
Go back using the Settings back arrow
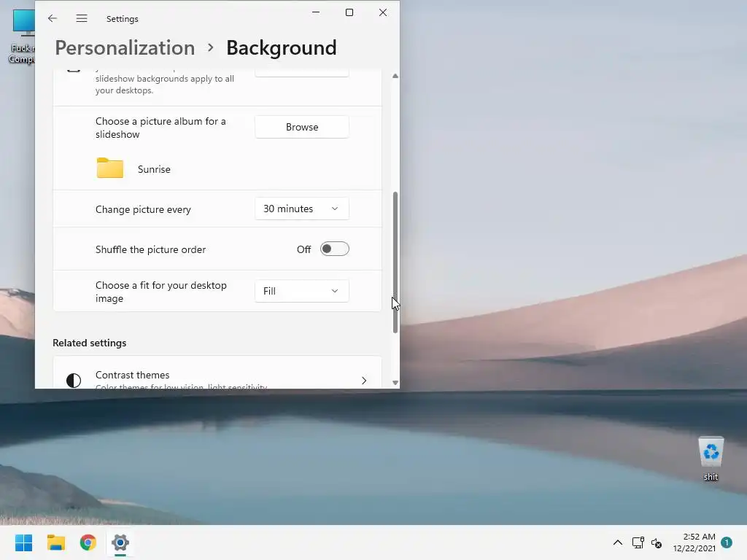coord(53,18)
